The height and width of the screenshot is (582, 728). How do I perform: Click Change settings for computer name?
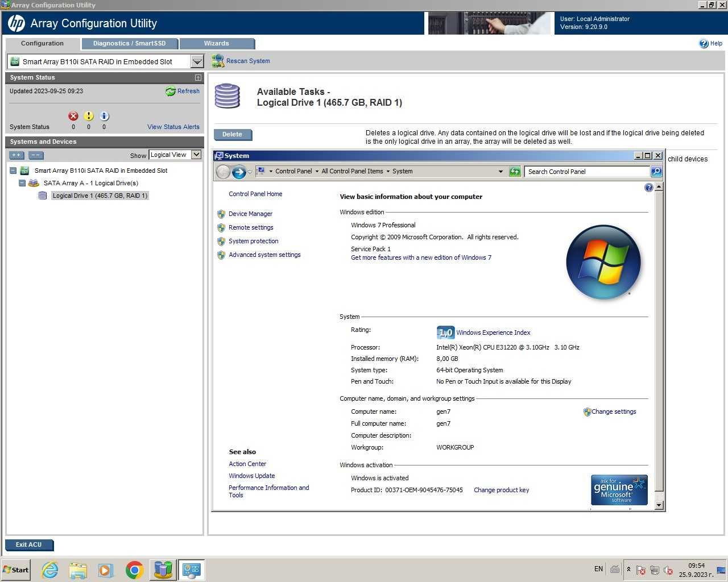pyautogui.click(x=614, y=411)
